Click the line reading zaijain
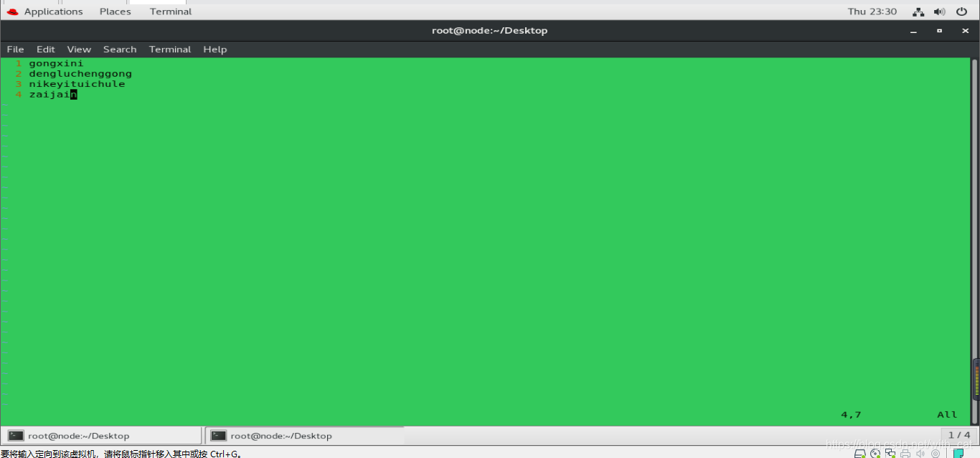The image size is (980, 458). (x=53, y=94)
